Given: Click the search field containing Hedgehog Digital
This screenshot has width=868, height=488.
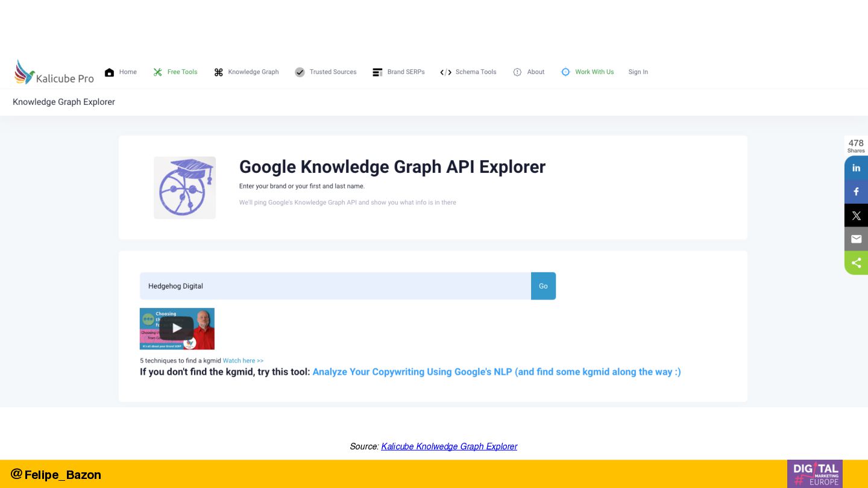Looking at the screenshot, I should coord(335,286).
